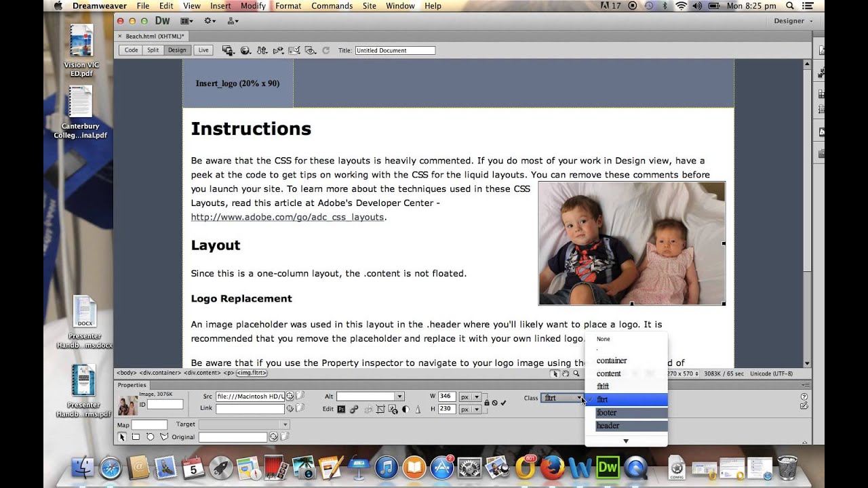Click the Title text field

click(395, 50)
